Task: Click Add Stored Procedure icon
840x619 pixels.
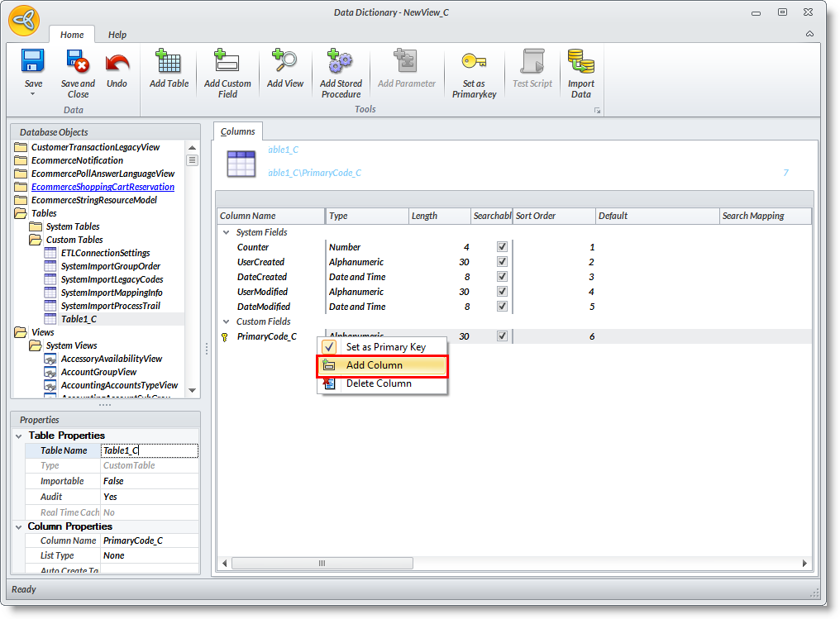Action: [x=341, y=62]
